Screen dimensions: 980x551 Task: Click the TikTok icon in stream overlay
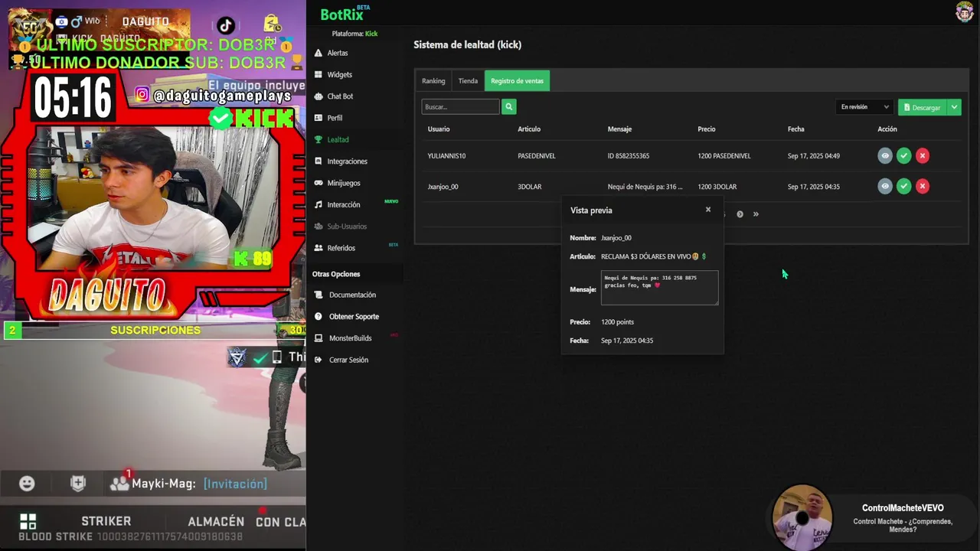coord(225,26)
